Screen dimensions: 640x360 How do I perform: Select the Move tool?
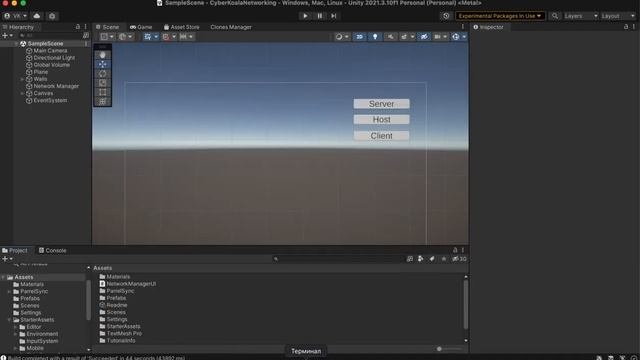102,64
